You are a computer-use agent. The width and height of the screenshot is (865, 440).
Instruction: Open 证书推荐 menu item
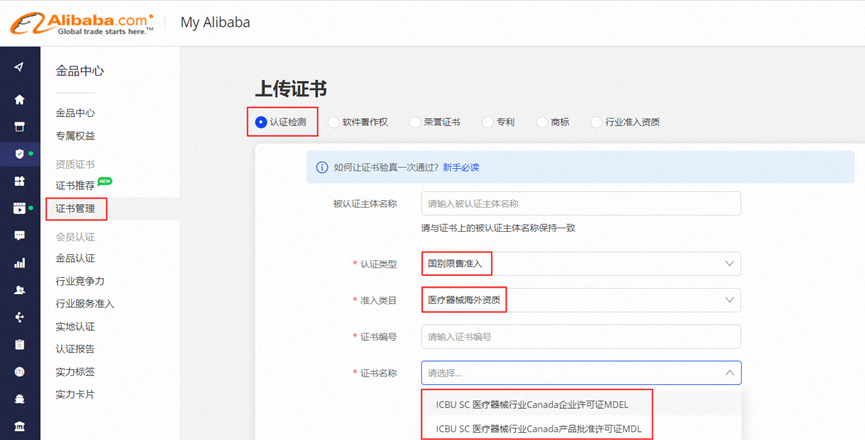[75, 186]
